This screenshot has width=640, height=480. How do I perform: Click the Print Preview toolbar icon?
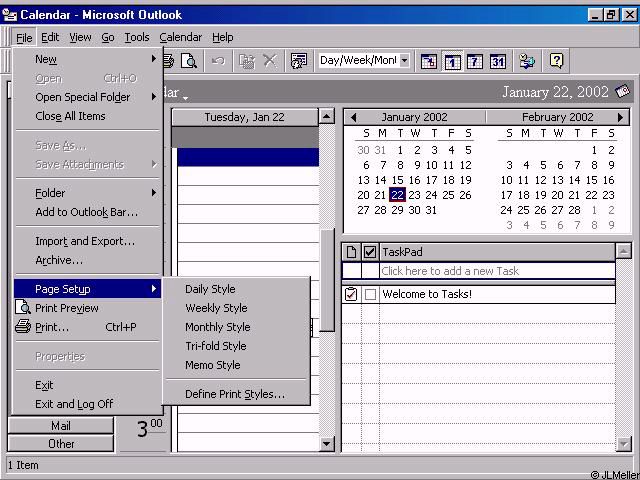(189, 61)
